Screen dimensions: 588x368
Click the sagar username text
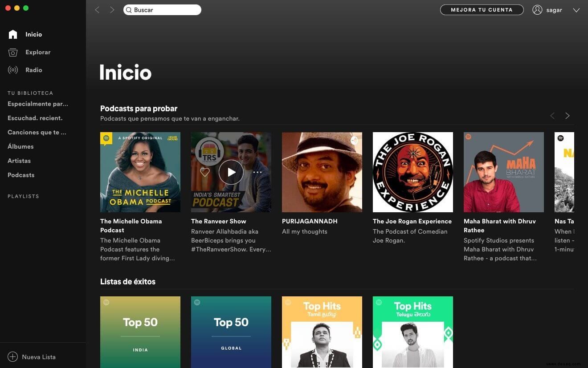coord(554,10)
